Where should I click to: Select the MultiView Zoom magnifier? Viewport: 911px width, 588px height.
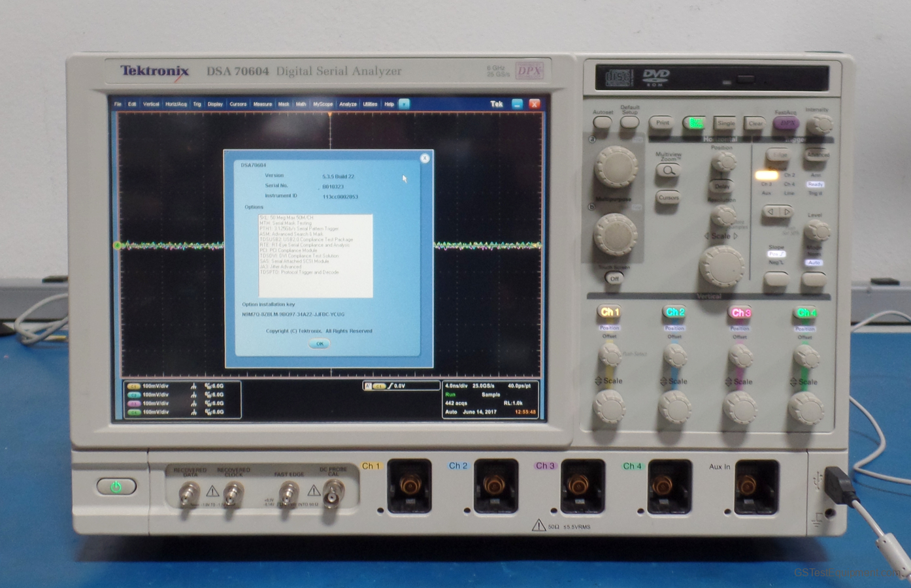pos(667,169)
